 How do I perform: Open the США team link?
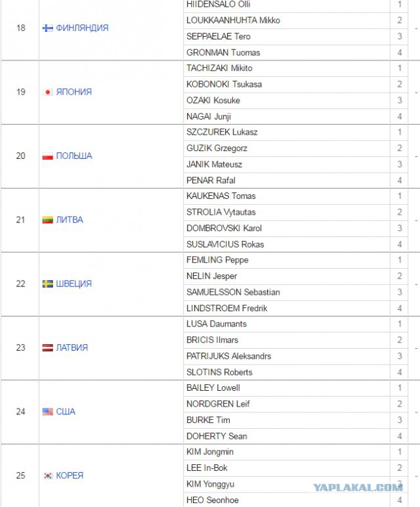click(66, 412)
